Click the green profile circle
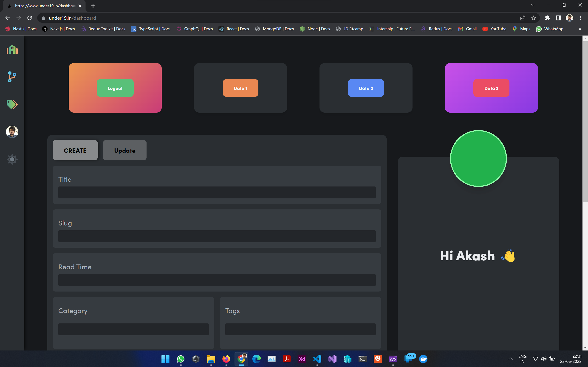This screenshot has width=588, height=367. point(478,158)
